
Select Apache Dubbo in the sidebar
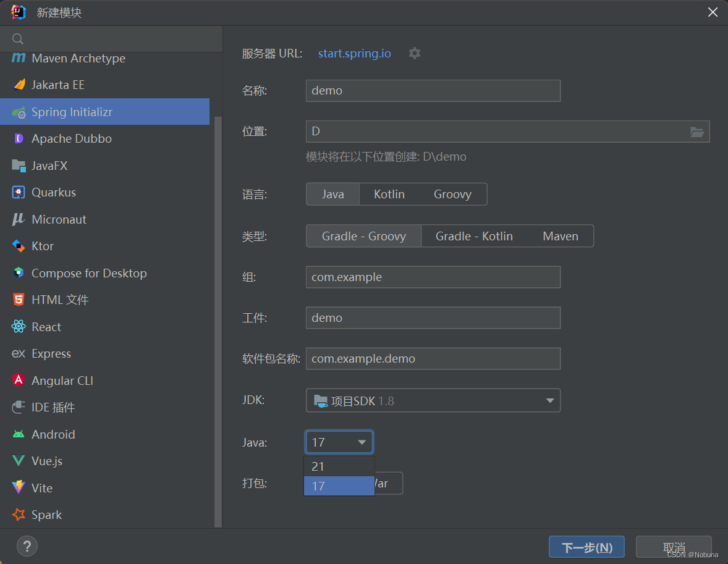(69, 138)
